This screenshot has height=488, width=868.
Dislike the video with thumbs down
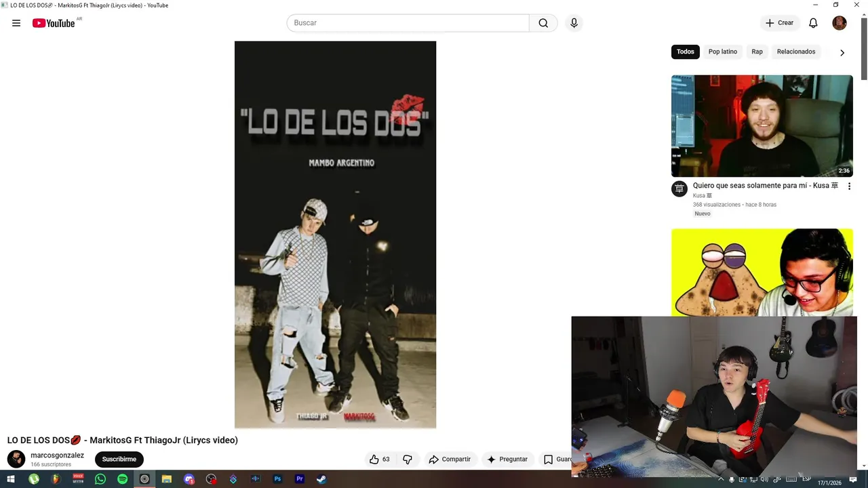coord(408,459)
